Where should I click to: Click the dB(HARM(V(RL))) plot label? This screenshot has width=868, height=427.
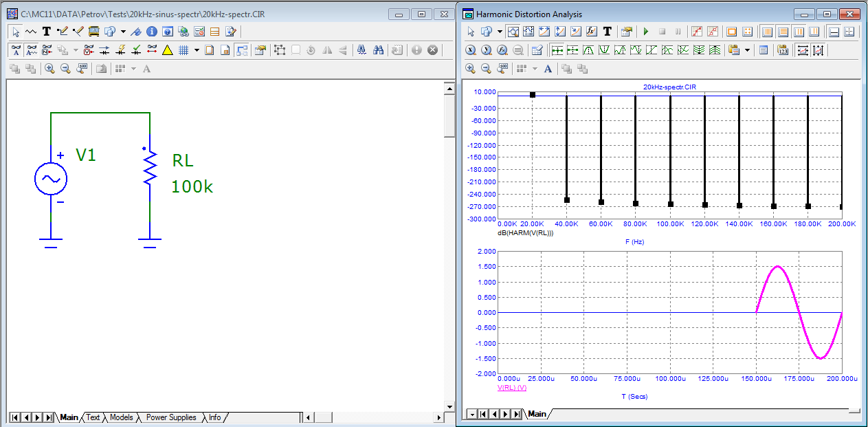525,233
